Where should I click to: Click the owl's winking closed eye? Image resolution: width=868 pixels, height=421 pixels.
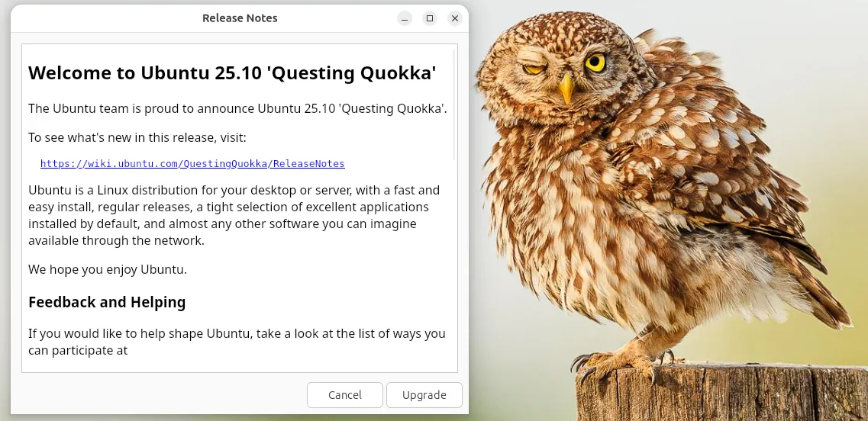coord(534,69)
